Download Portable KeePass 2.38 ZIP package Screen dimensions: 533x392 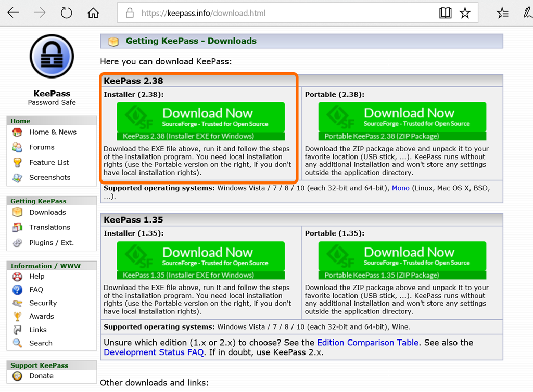[x=402, y=121]
